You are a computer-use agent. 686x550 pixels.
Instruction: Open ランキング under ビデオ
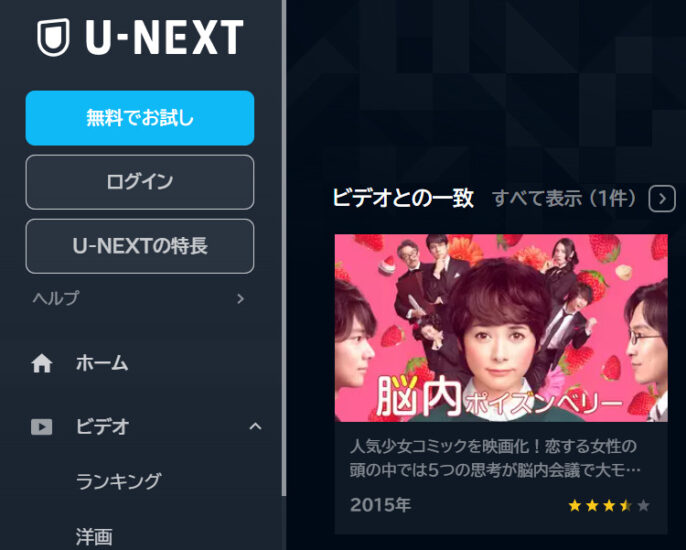coord(119,481)
